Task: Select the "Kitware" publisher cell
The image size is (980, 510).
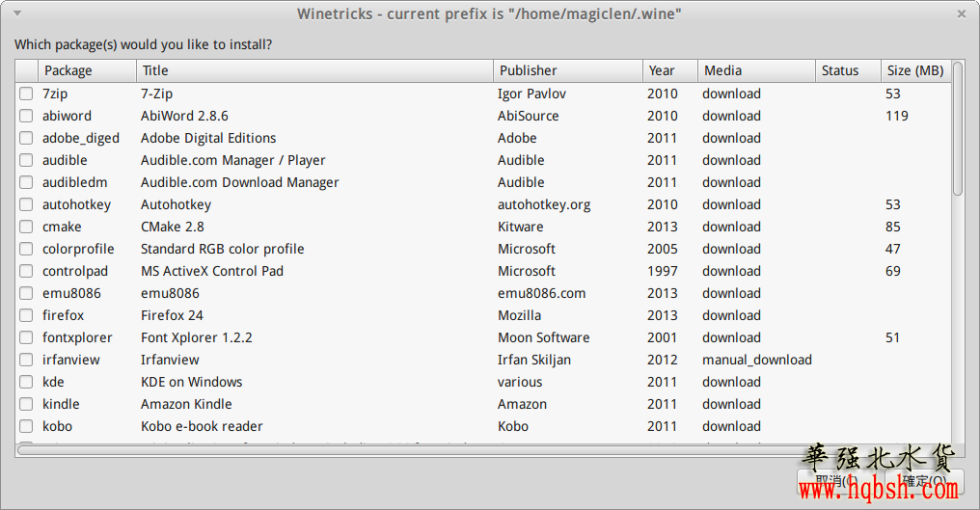Action: [x=521, y=227]
